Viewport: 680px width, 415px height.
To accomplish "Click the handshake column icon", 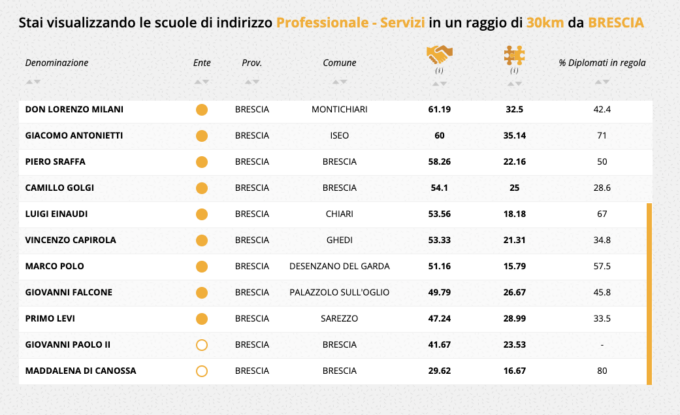I will [438, 56].
